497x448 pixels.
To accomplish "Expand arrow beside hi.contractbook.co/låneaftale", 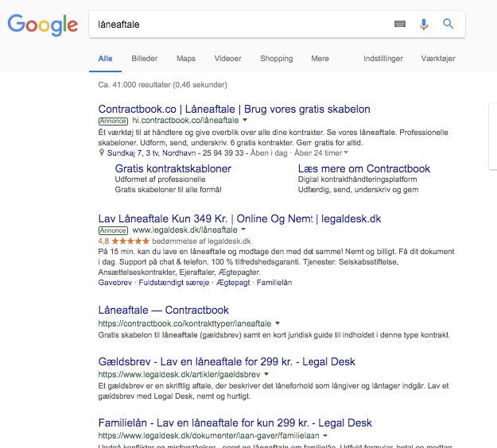I will pos(245,120).
